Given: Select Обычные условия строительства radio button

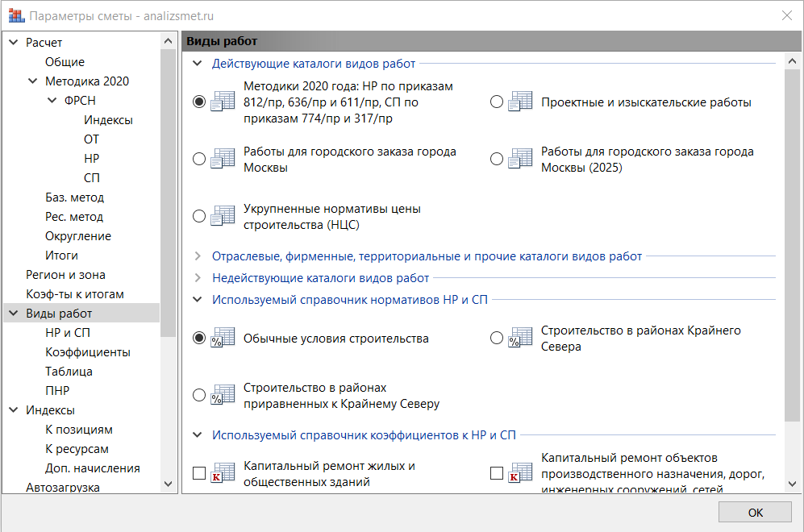Looking at the screenshot, I should tap(199, 338).
